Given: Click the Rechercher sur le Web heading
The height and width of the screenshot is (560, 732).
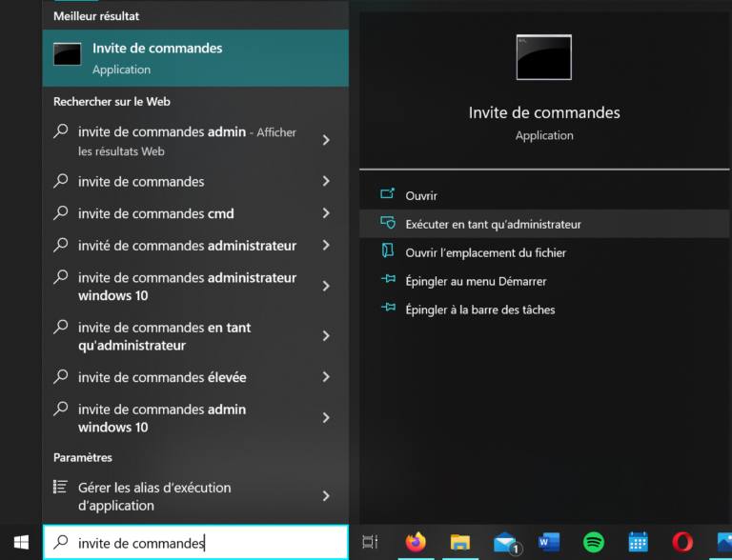Looking at the screenshot, I should click(112, 101).
